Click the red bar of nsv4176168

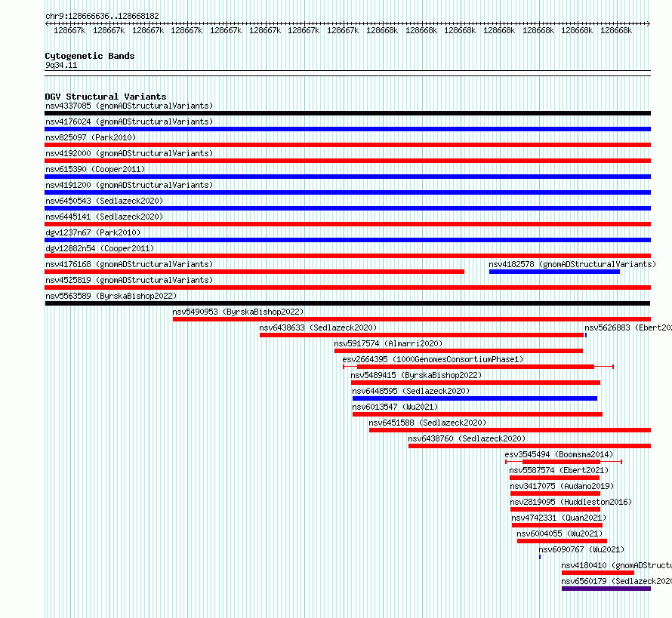[x=254, y=272]
